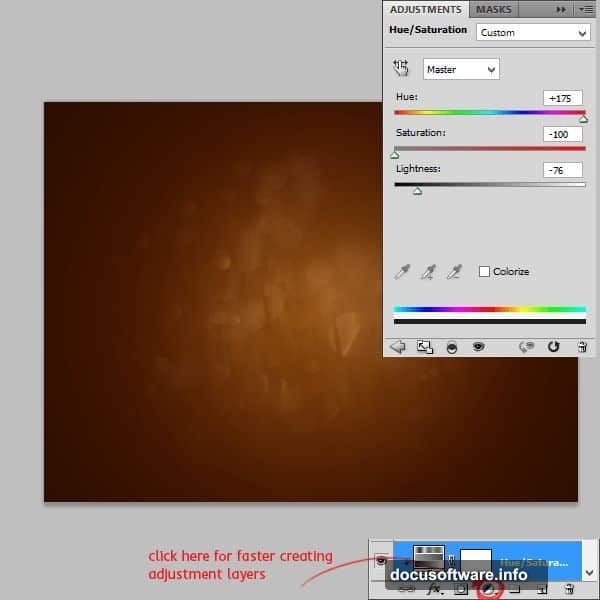Click the return to adjustment list arrow
This screenshot has height=600, width=600.
click(397, 347)
